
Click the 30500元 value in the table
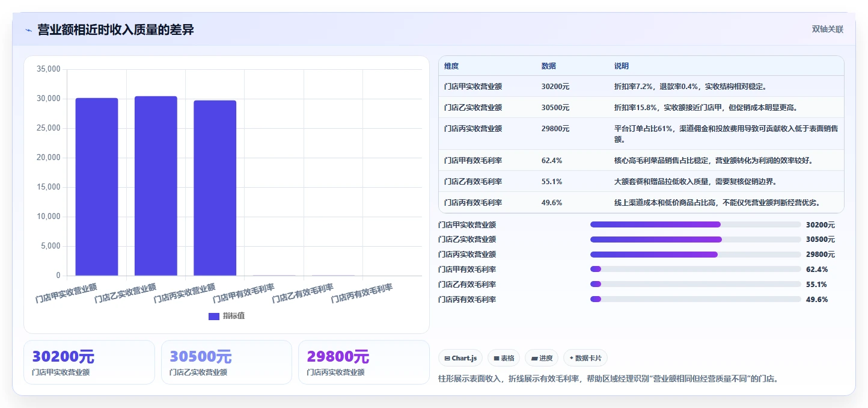click(x=555, y=108)
